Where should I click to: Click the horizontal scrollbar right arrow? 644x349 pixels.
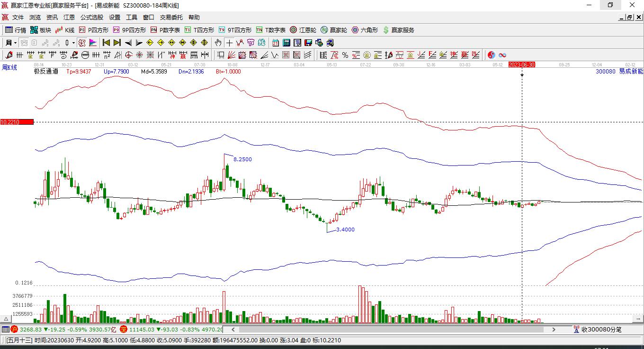(554, 329)
